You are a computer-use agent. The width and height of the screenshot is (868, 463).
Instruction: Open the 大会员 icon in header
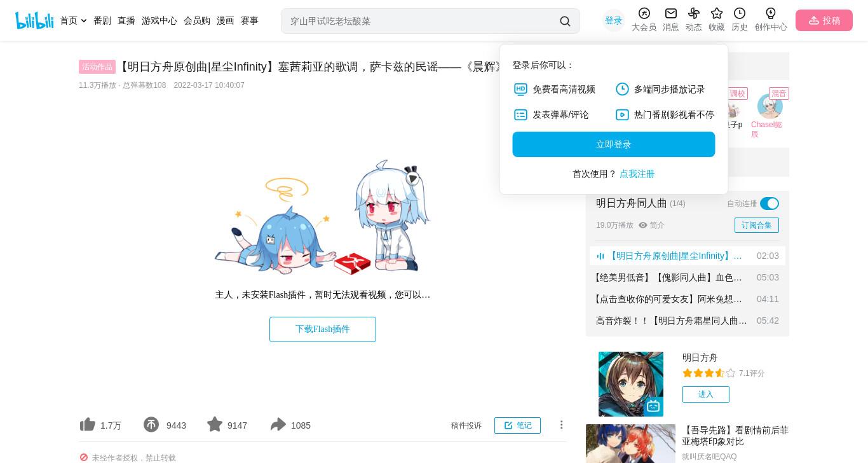[x=644, y=13]
